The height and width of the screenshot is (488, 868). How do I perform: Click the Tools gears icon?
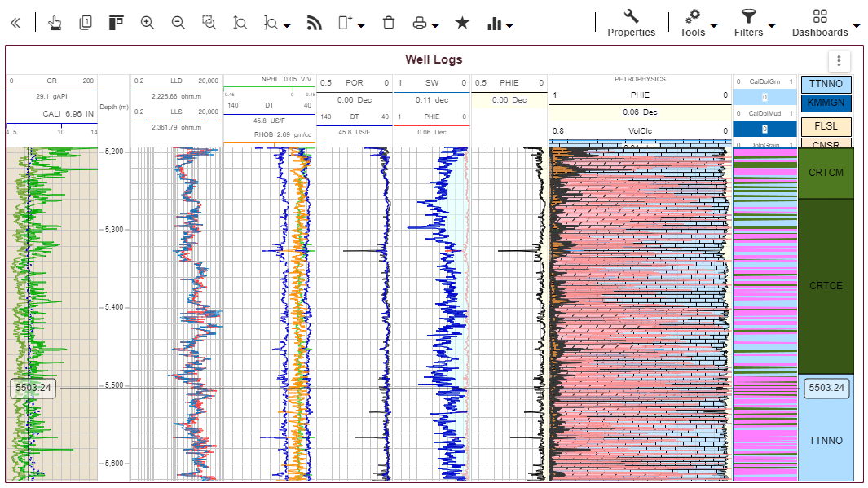[x=692, y=16]
